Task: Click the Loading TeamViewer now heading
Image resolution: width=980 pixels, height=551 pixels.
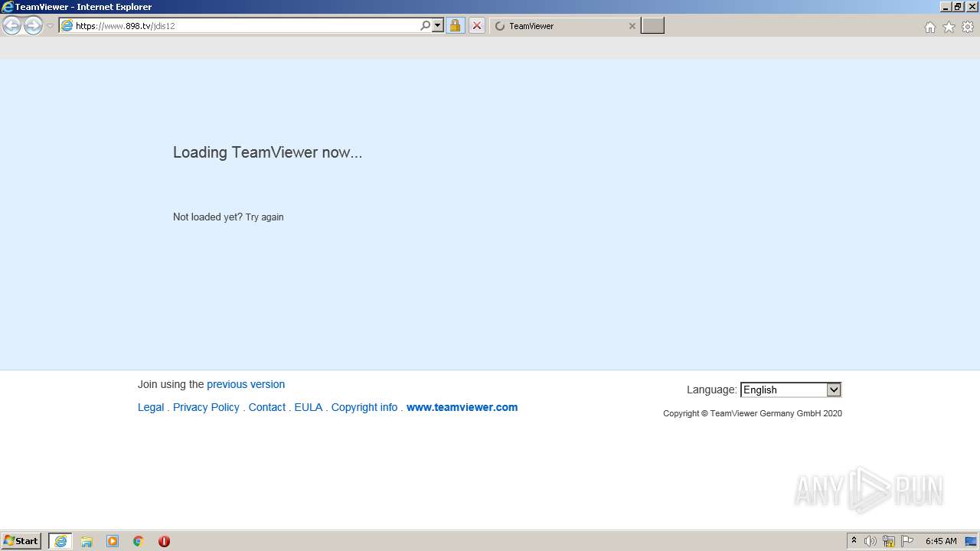Action: pyautogui.click(x=267, y=152)
